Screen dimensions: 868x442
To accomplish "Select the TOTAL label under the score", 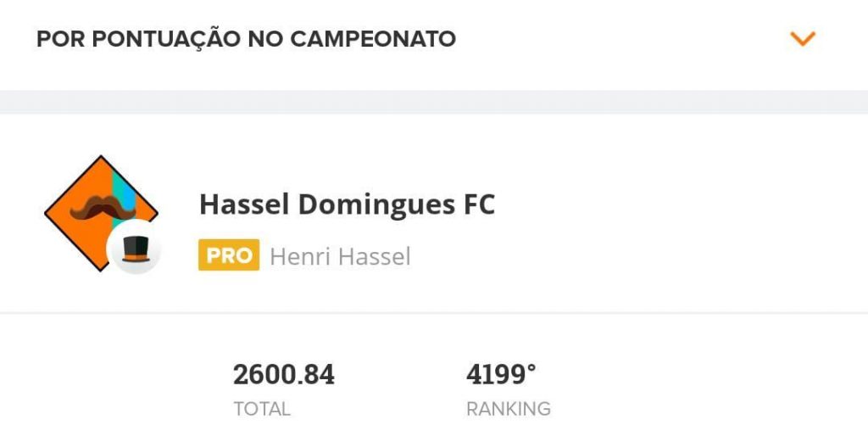I will pos(262,409).
